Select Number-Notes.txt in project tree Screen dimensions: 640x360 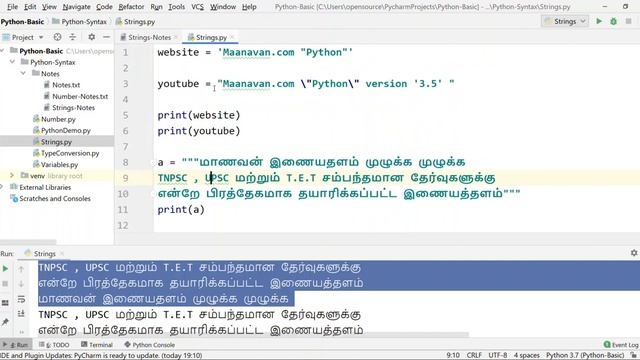80,96
